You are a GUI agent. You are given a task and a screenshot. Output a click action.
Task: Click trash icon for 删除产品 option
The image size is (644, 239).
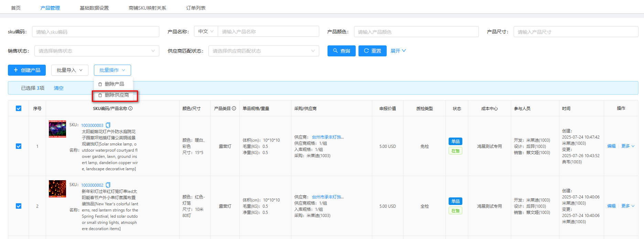pos(100,84)
